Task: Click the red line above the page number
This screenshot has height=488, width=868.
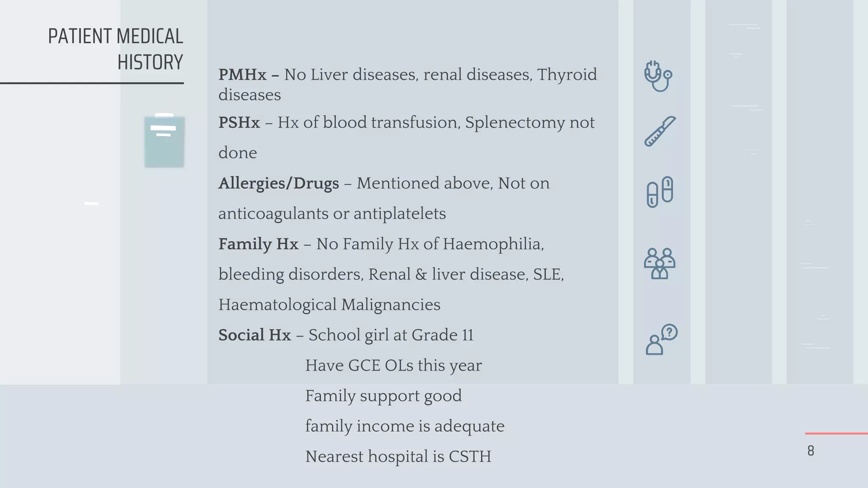Action: pos(836,433)
